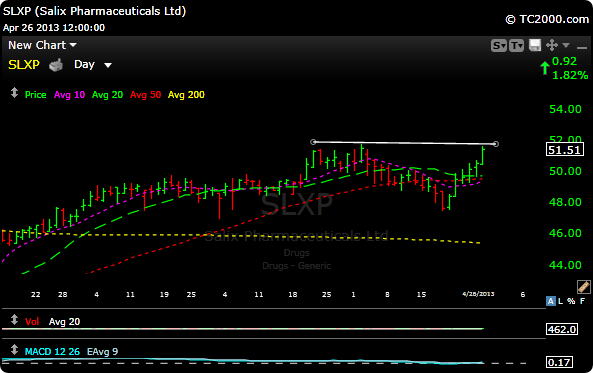Image resolution: width=593 pixels, height=373 pixels.
Task: Click the 462.0 volume value box
Action: (x=562, y=329)
